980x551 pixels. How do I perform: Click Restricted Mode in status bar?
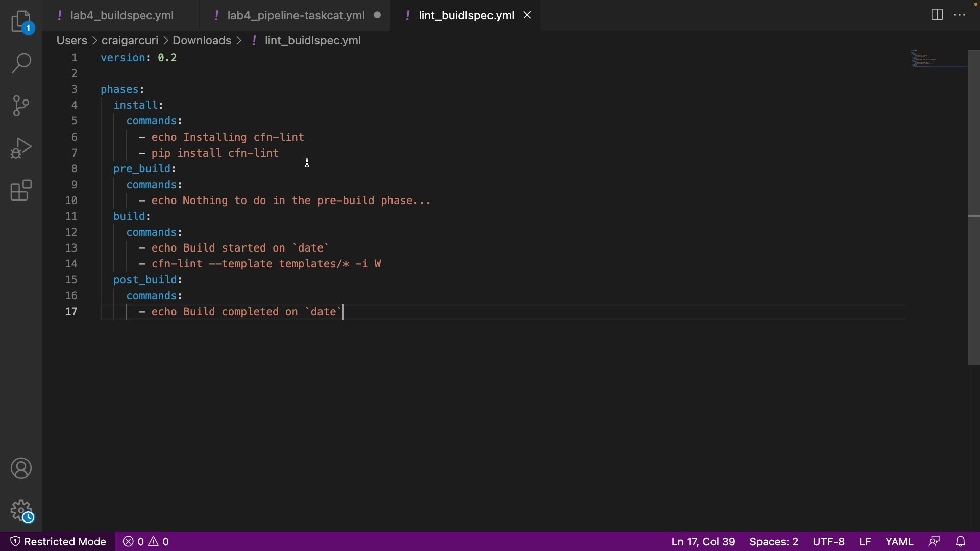click(58, 541)
